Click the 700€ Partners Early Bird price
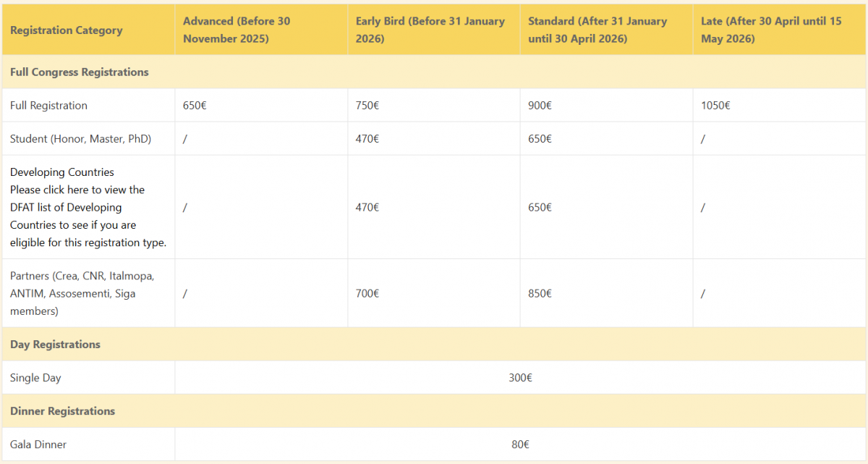868x464 pixels. pos(367,294)
